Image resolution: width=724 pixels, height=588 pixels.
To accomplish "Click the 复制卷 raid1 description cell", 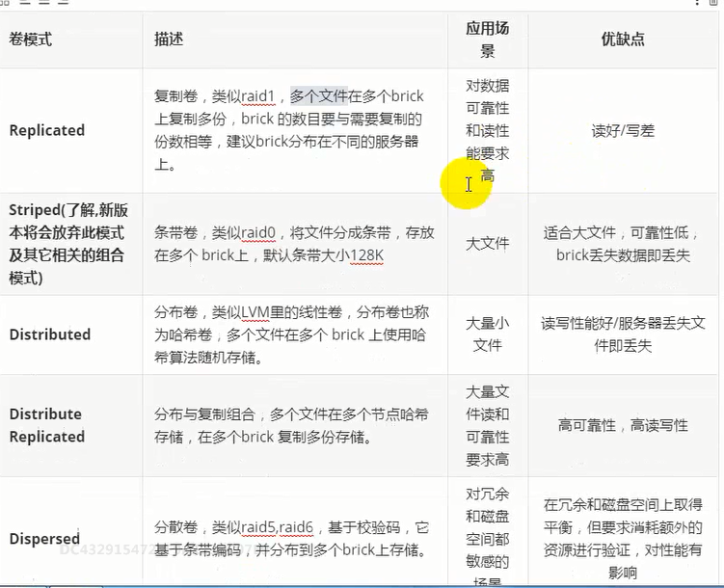I will [295, 131].
